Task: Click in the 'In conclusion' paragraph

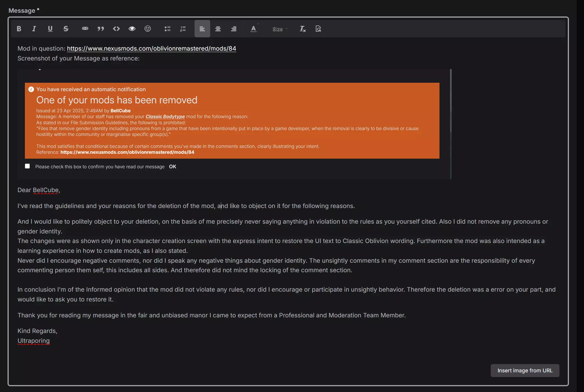Action: pos(287,295)
